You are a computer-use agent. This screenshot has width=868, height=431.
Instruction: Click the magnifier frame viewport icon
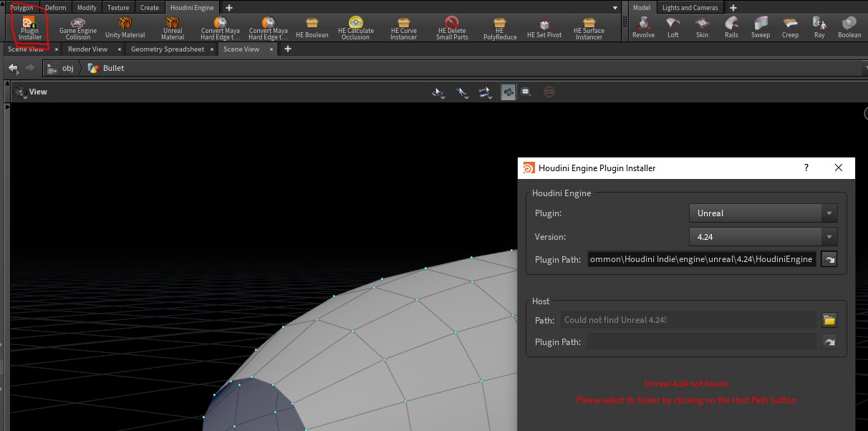(x=526, y=92)
